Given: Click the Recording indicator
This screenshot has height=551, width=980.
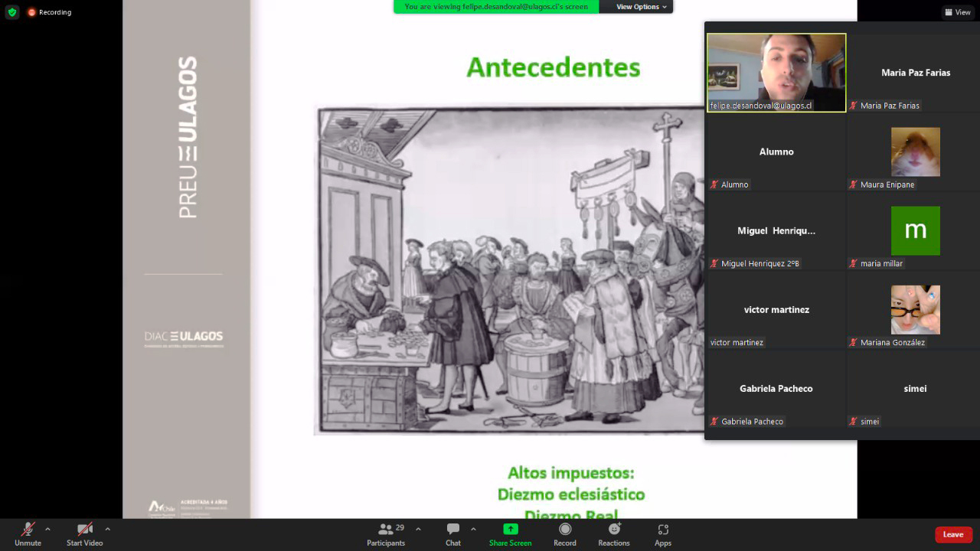Looking at the screenshot, I should pyautogui.click(x=50, y=12).
